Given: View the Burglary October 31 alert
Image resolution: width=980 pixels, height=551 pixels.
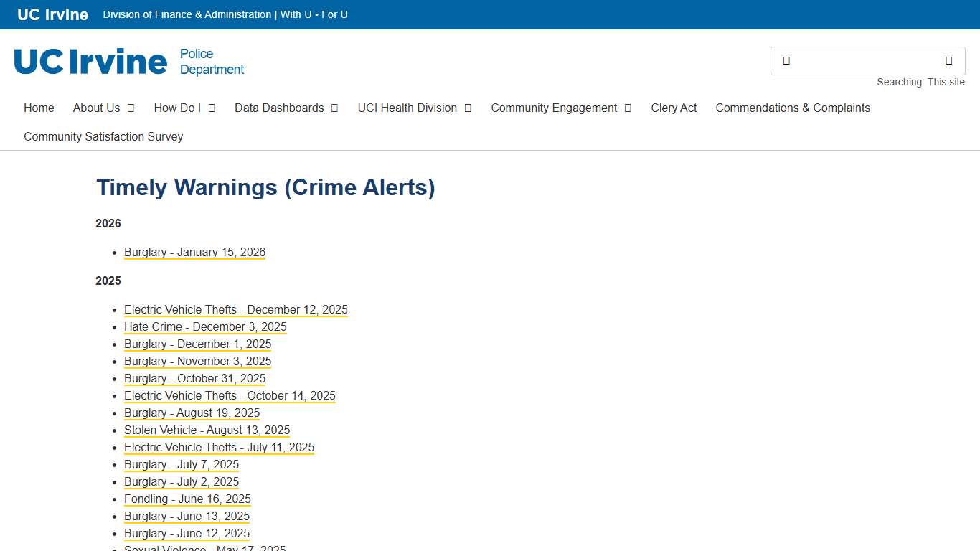Looking at the screenshot, I should click(194, 378).
